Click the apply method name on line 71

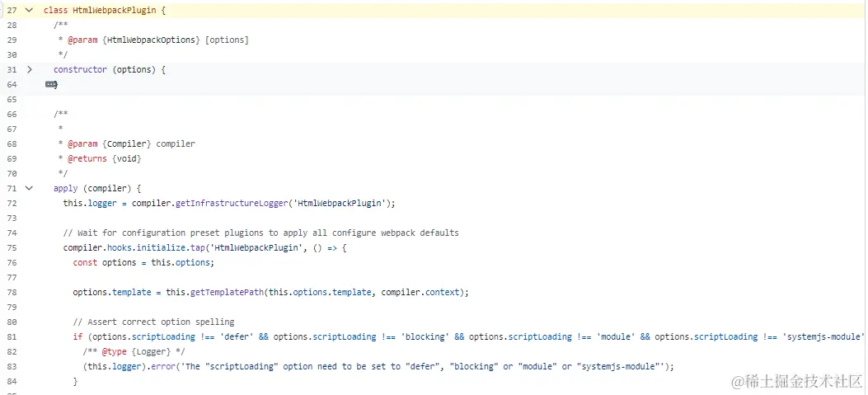click(66, 188)
